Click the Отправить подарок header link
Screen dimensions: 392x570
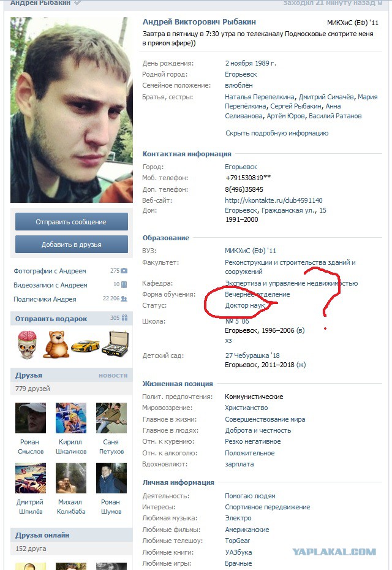pos(51,319)
